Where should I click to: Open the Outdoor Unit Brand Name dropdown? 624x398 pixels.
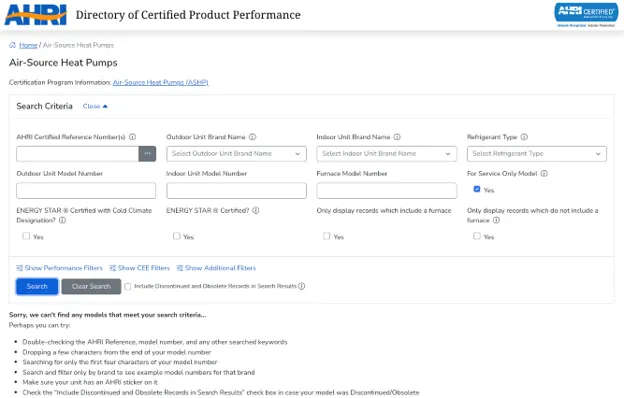click(x=236, y=154)
